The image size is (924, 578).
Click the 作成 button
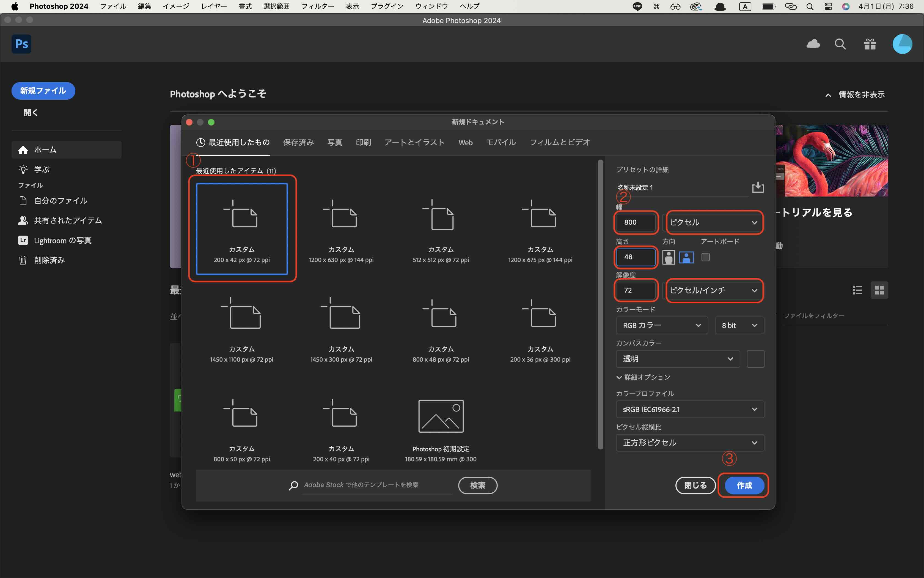(744, 486)
